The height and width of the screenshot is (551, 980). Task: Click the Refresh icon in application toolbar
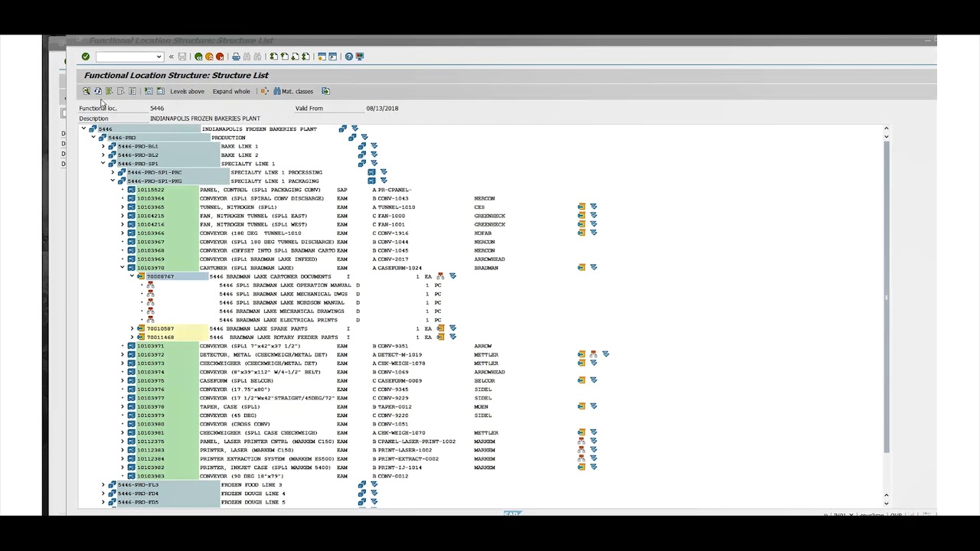click(97, 91)
